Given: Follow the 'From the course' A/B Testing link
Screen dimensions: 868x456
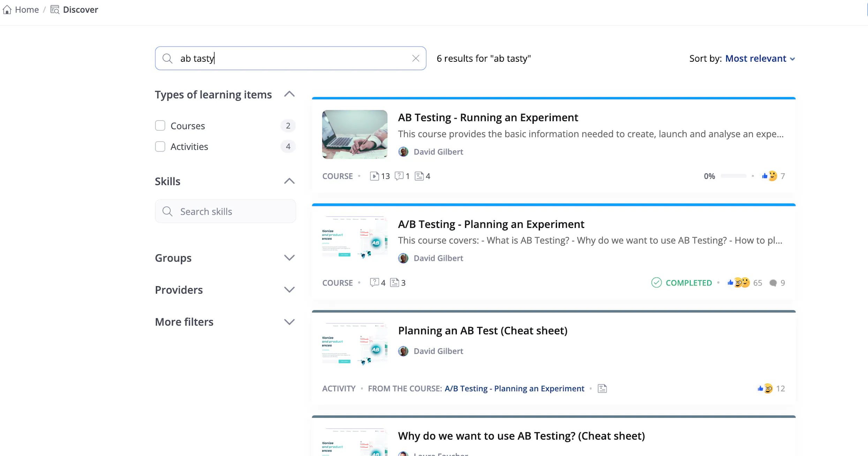Looking at the screenshot, I should [514, 388].
